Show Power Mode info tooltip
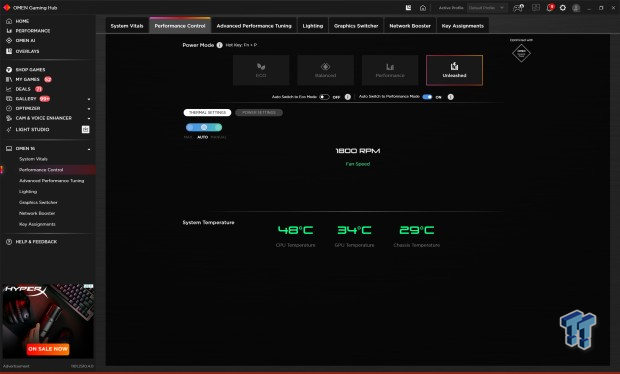620x374 pixels. click(219, 45)
